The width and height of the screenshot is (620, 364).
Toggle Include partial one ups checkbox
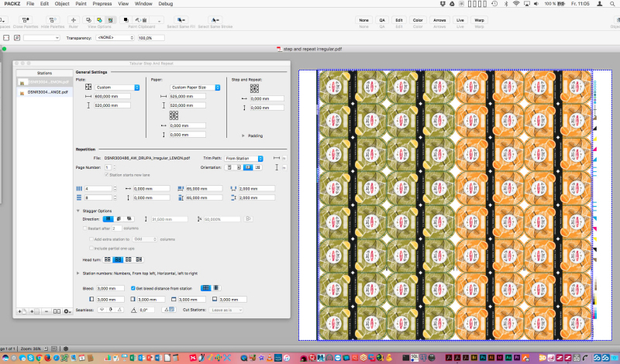91,248
